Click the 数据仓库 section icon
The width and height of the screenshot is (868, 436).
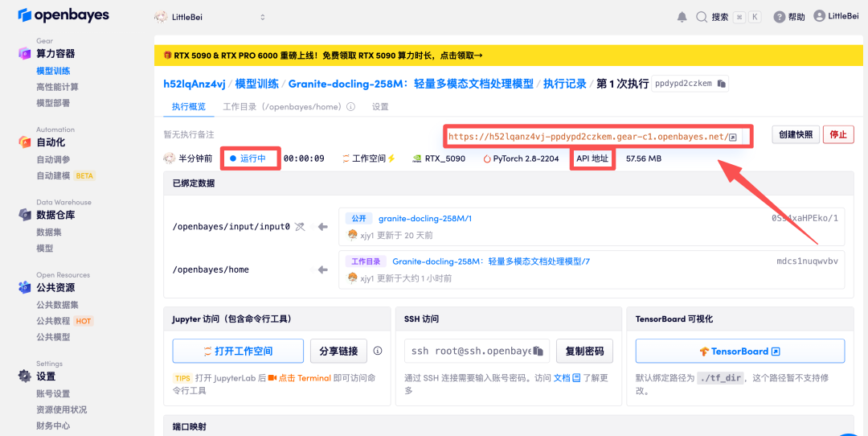click(x=25, y=215)
